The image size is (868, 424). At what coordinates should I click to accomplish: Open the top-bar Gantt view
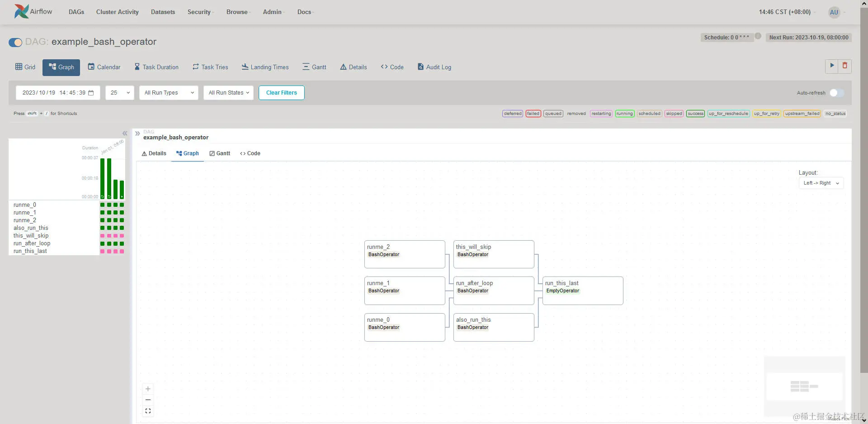(x=314, y=67)
